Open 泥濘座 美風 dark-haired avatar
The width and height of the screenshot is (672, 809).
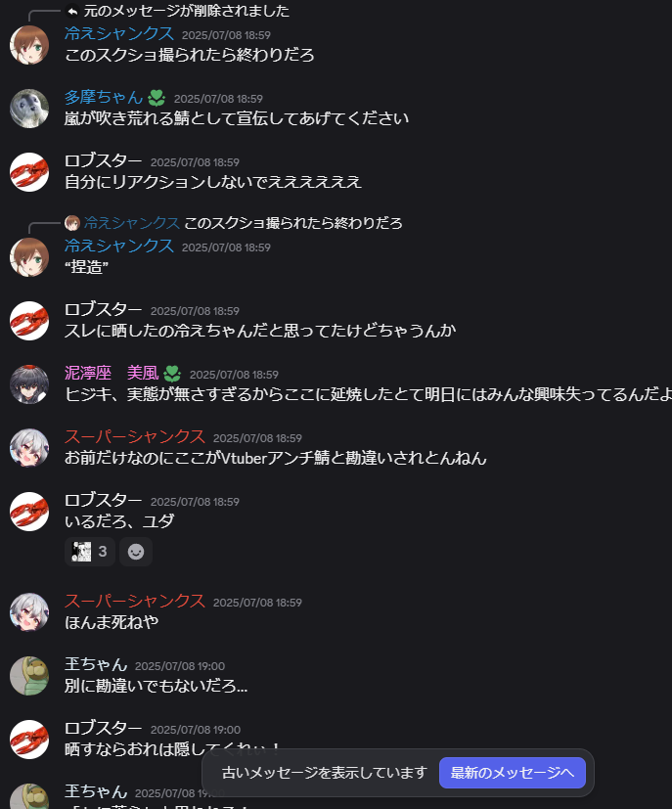(29, 384)
